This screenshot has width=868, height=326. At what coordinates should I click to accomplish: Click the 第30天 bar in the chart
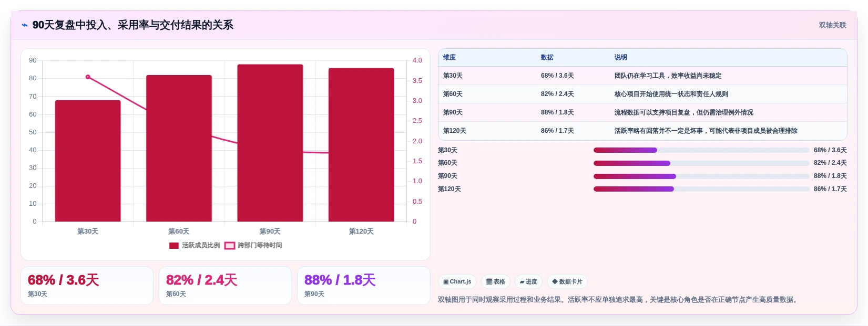point(88,161)
